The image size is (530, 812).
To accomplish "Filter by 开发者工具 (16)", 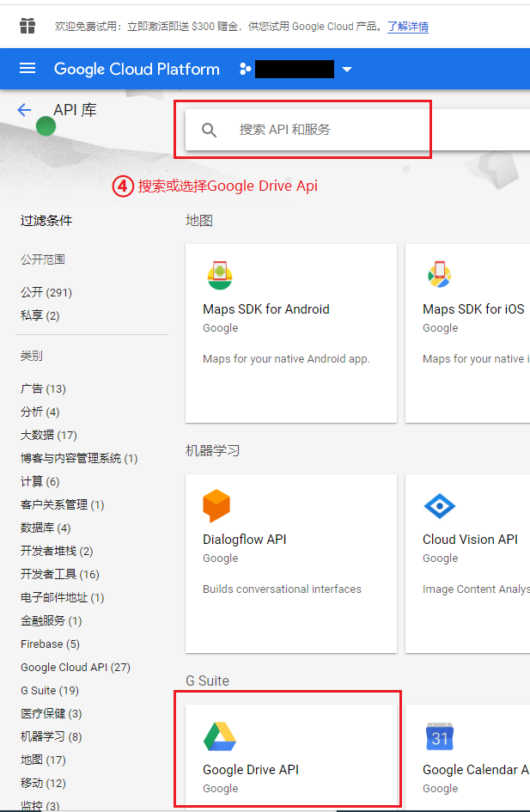I will click(x=59, y=574).
